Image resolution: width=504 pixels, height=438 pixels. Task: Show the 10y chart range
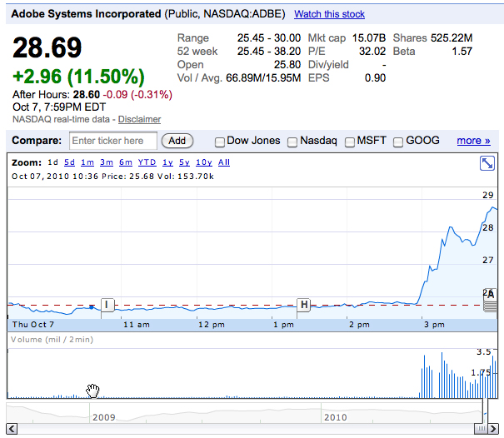tap(204, 162)
